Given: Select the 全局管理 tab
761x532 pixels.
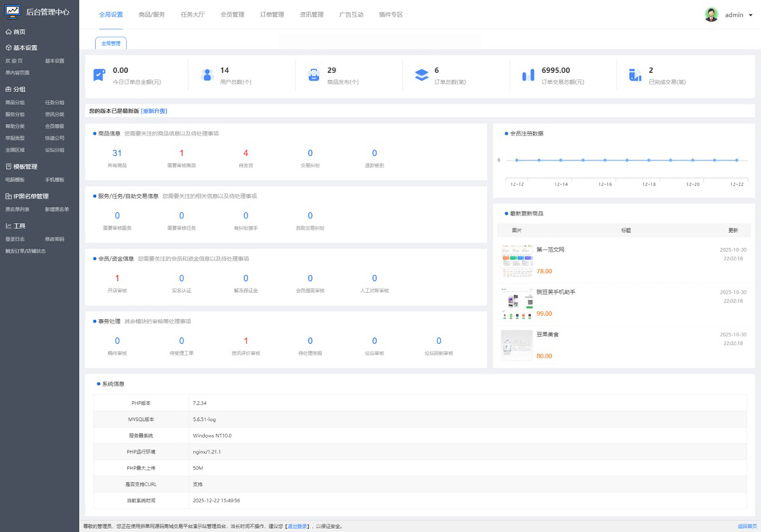Looking at the screenshot, I should click(111, 43).
